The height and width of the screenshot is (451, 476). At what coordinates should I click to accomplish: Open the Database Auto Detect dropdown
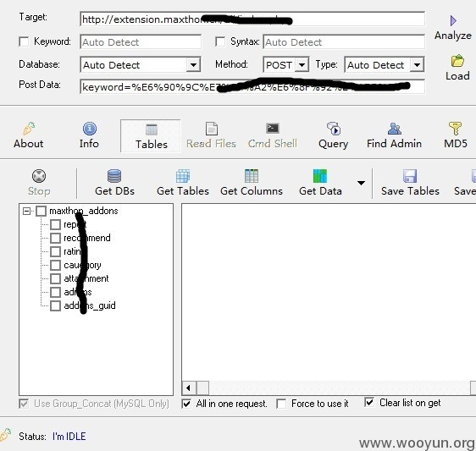click(x=193, y=65)
